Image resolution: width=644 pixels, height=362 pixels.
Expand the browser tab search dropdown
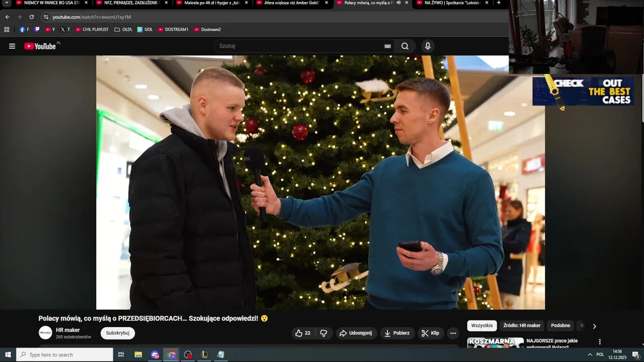(x=7, y=3)
